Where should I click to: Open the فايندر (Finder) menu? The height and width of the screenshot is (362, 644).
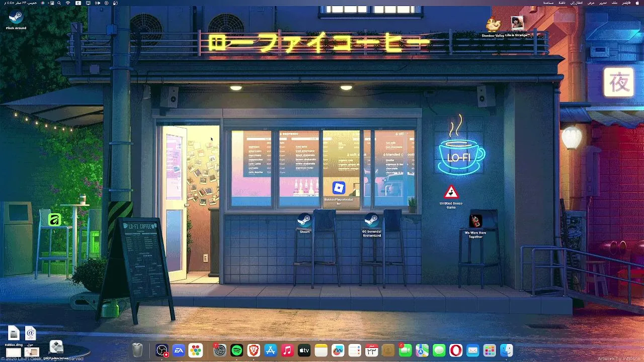(x=626, y=3)
